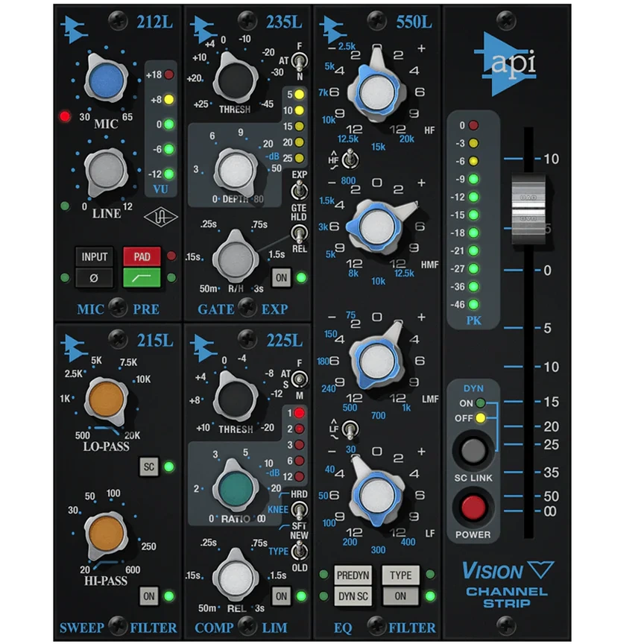Viewport: 644px width, 644px height.
Task: Click the VU label under the meter
Action: click(x=160, y=189)
